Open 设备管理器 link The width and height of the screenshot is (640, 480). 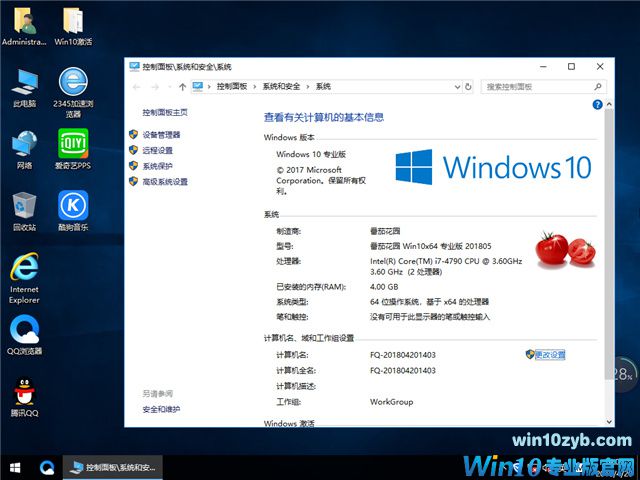click(161, 135)
